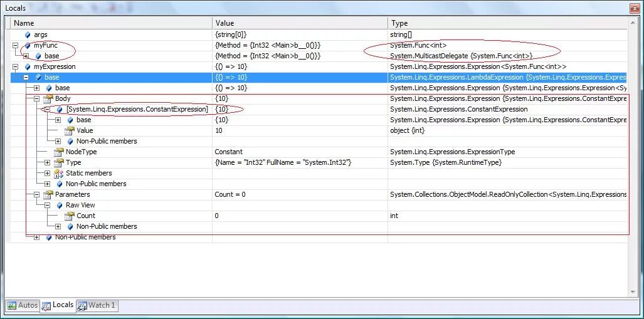Click the int type cell of Count
The height and width of the screenshot is (319, 644).
(x=394, y=216)
